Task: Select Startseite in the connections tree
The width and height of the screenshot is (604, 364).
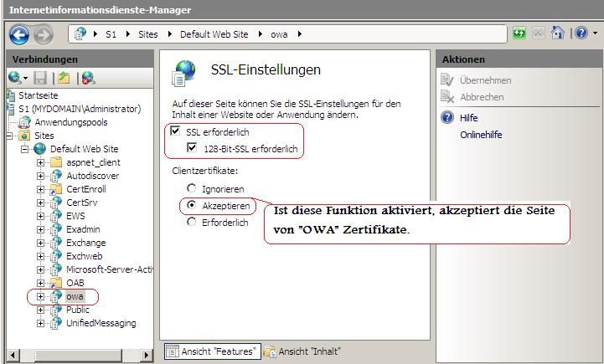Action: coord(39,95)
